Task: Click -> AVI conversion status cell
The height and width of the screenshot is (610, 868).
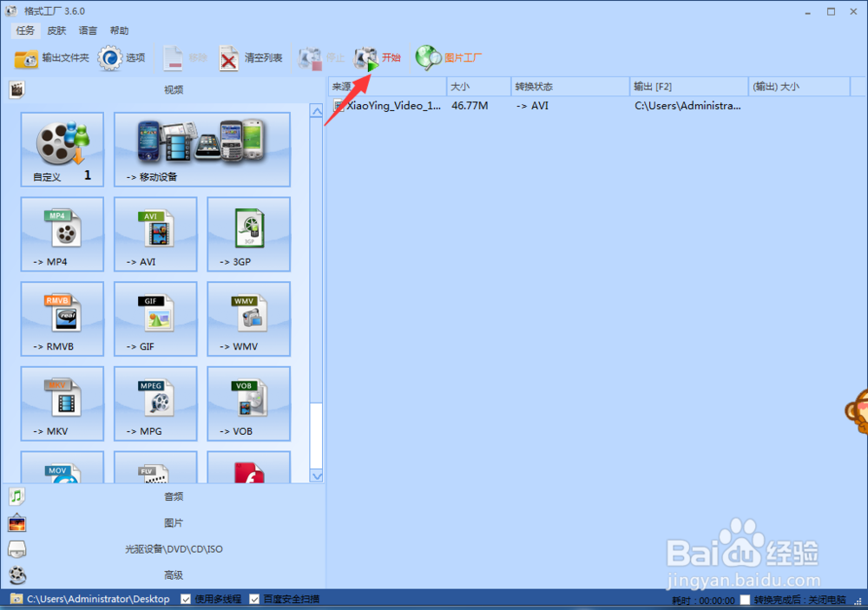Action: tap(533, 106)
